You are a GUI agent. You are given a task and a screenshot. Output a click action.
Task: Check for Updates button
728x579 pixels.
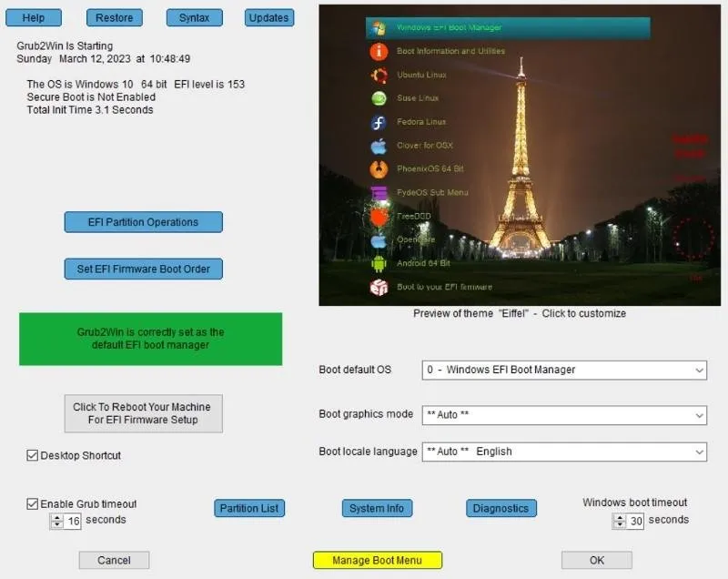pos(268,18)
